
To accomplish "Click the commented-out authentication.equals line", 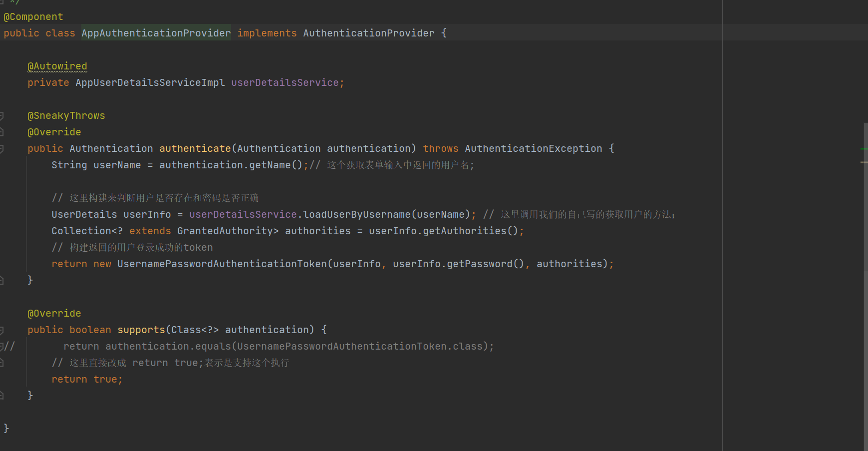I will click(x=279, y=347).
